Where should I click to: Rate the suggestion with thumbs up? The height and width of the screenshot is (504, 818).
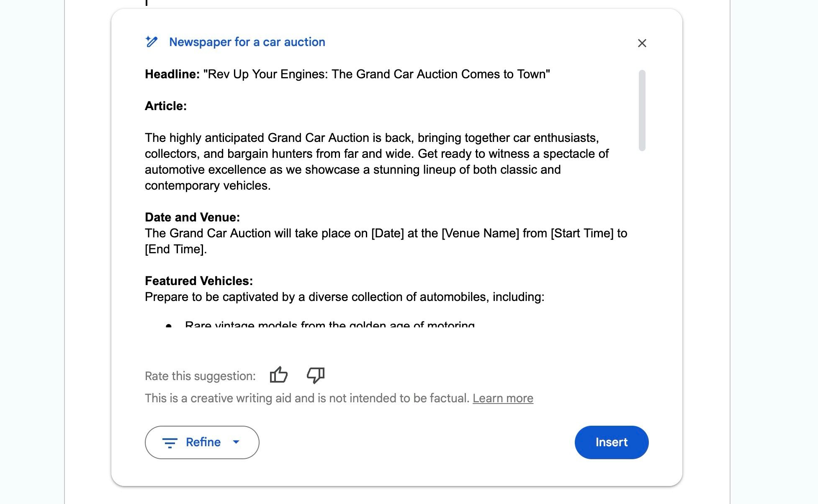(278, 375)
